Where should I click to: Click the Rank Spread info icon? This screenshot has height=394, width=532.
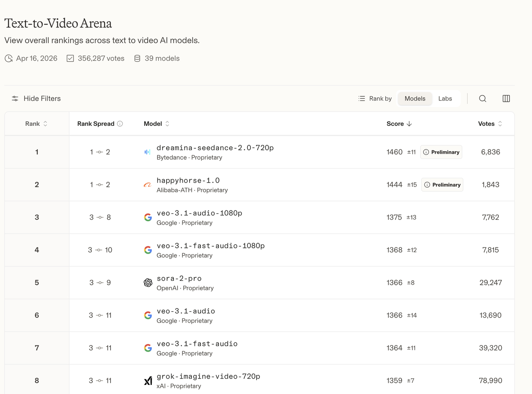tap(120, 124)
